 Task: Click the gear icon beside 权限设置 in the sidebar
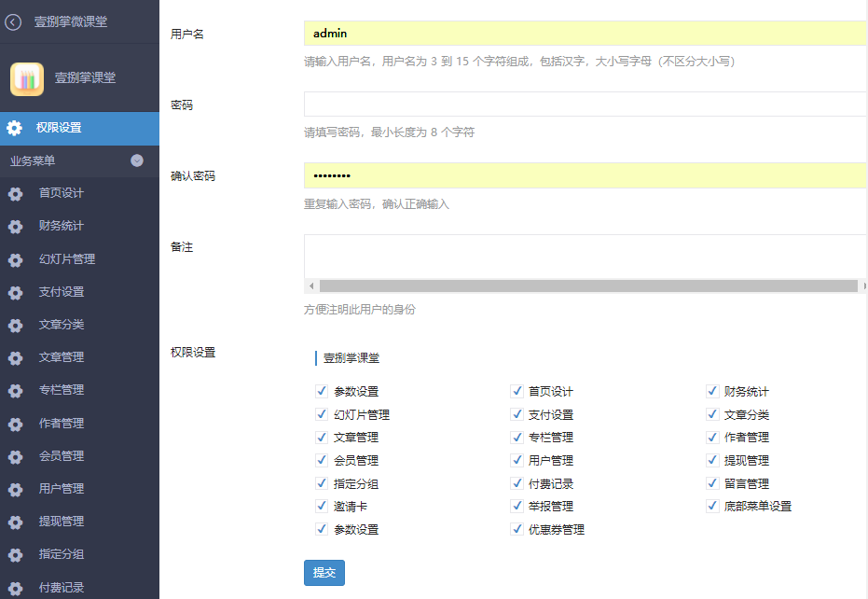pyautogui.click(x=14, y=128)
